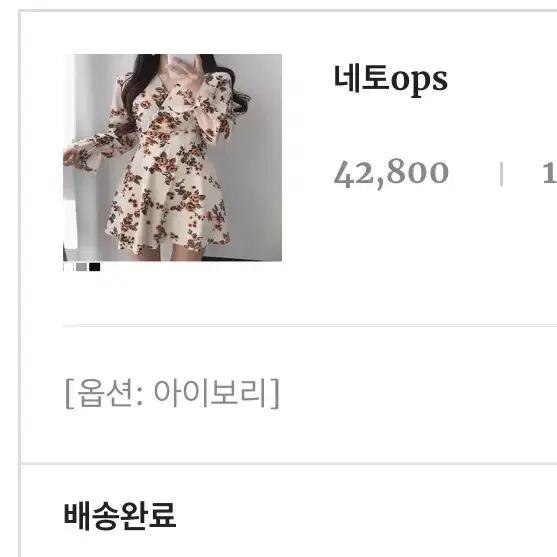
Task: Click the gray wall background in the product photo
Action: point(259,160)
